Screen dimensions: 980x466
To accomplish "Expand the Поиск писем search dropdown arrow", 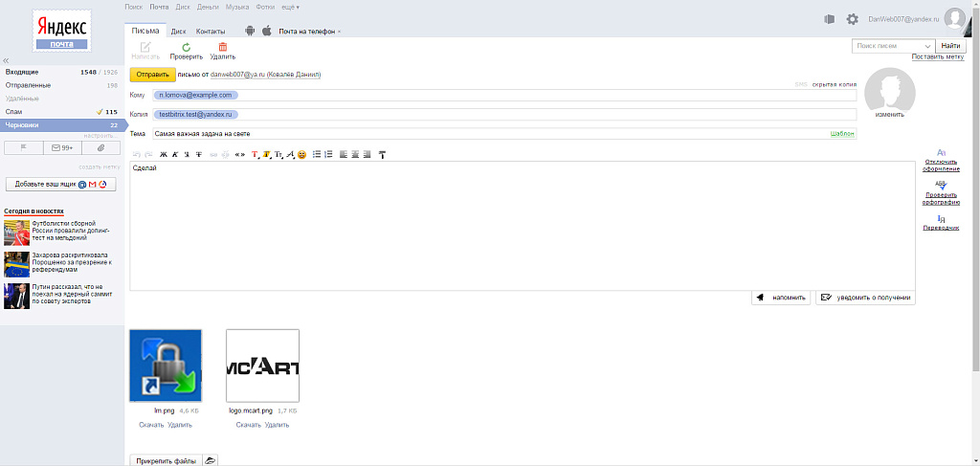I will click(926, 46).
